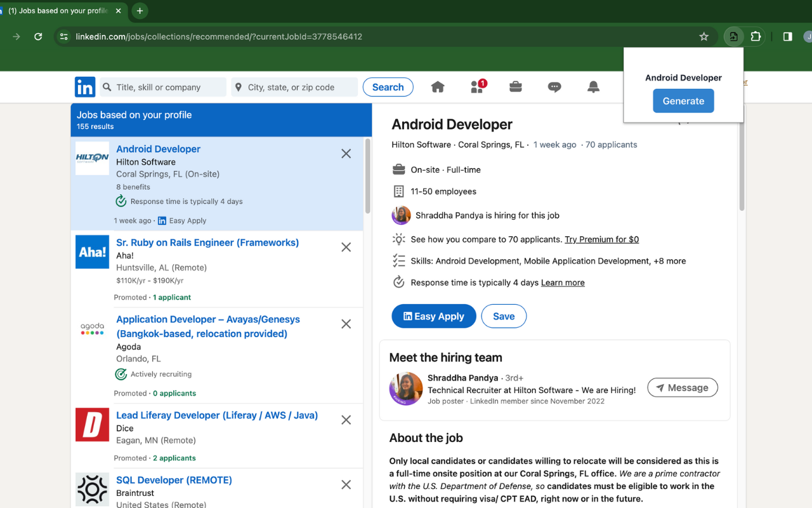Dismiss the SQL Developer (REMOTE) job listing
Viewport: 812px width, 508px height.
coord(346,484)
